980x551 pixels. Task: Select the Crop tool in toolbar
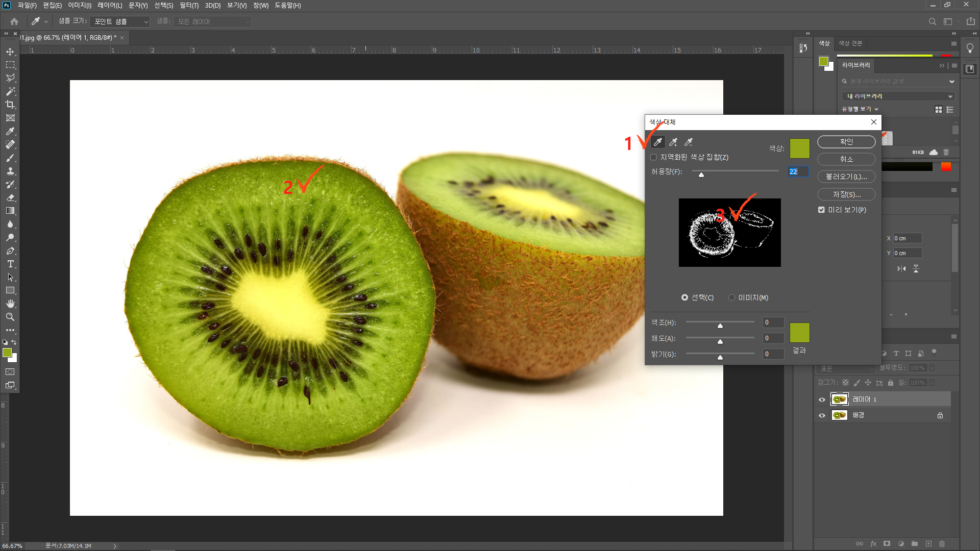click(10, 105)
